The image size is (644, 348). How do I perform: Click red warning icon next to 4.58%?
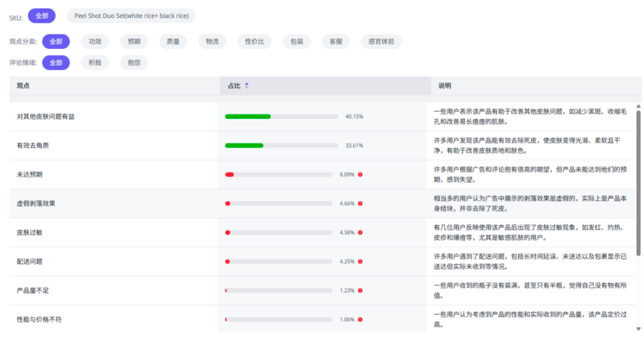pyautogui.click(x=360, y=233)
